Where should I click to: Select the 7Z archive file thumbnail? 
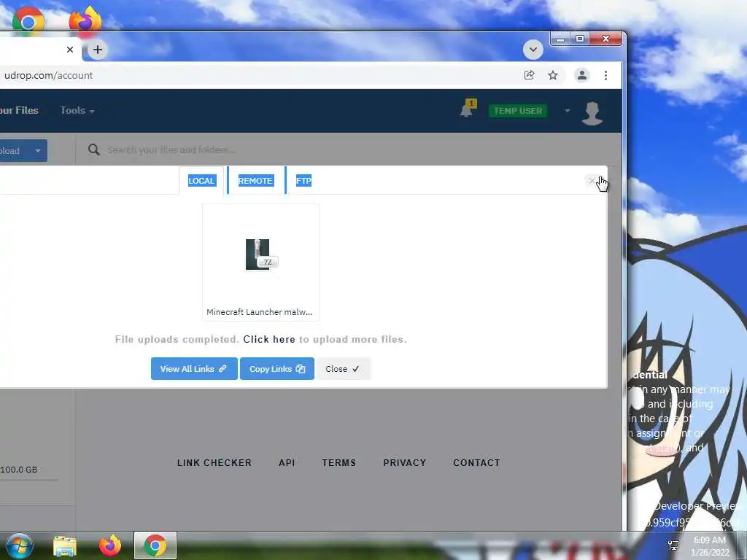click(x=261, y=254)
